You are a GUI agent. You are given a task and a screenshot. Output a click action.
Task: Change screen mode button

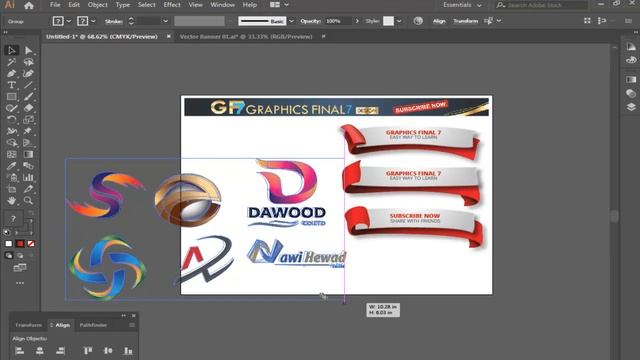[x=20, y=268]
